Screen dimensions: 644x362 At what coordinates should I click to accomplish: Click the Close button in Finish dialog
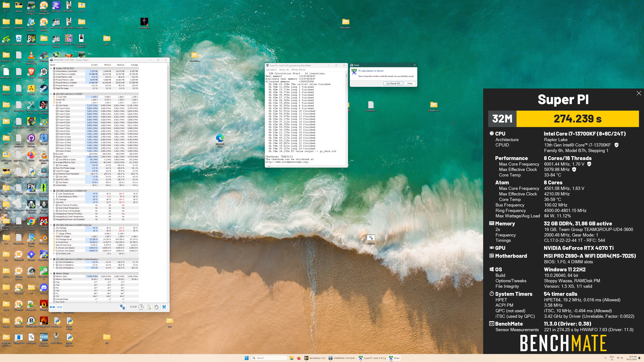pyautogui.click(x=410, y=83)
